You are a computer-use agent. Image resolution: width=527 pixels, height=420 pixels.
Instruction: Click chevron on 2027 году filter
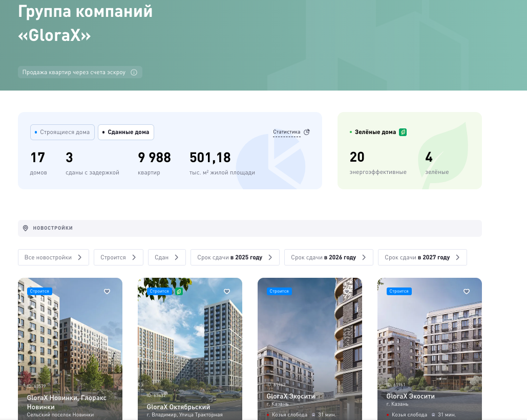pos(458,257)
